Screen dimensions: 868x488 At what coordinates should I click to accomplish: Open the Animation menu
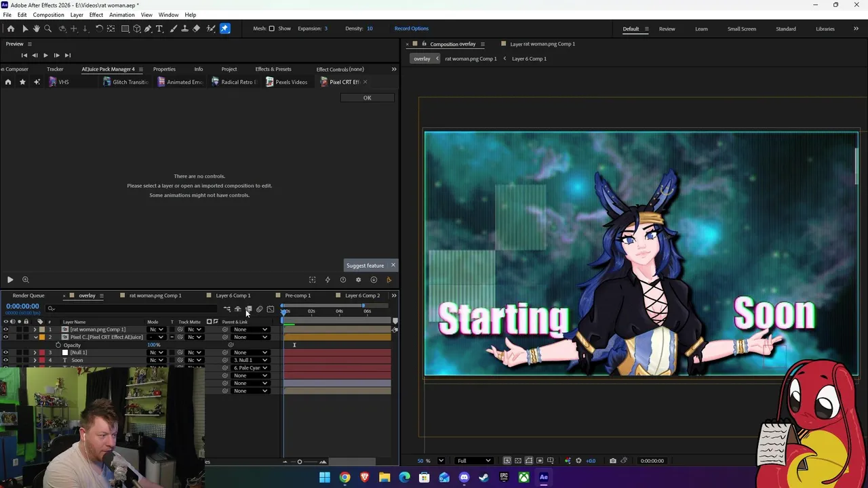pos(122,15)
